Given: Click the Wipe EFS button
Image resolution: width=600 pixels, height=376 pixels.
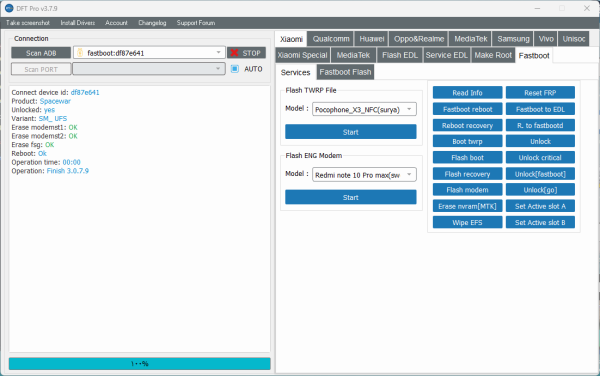Looking at the screenshot, I should pos(467,222).
